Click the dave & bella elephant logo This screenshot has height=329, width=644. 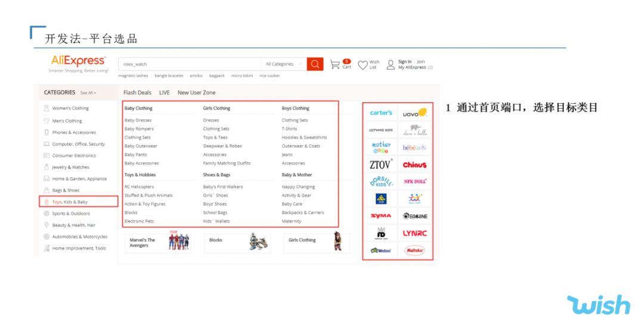pyautogui.click(x=415, y=130)
